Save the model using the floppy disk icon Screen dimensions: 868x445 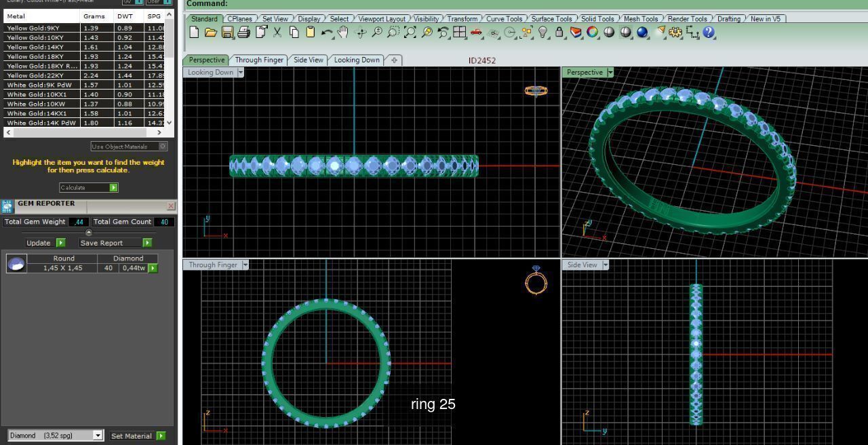coord(227,32)
